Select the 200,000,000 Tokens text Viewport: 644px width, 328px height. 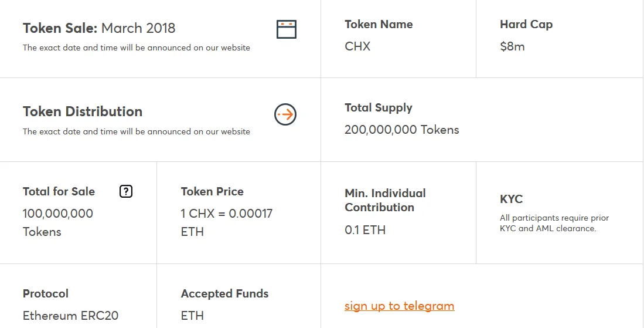(401, 130)
